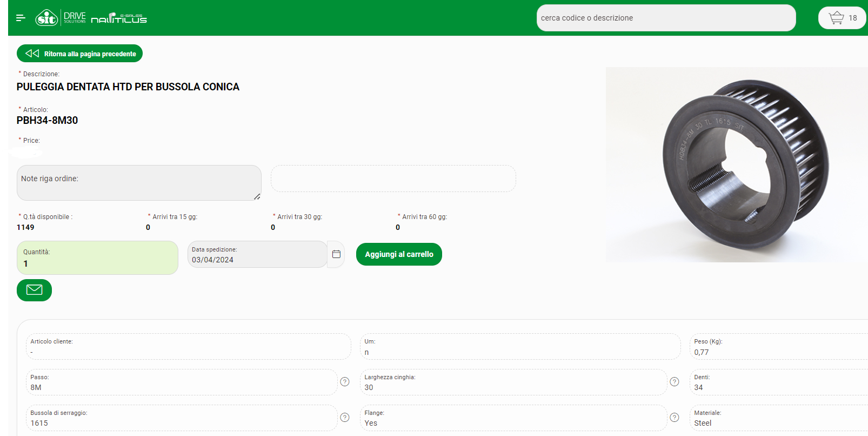This screenshot has width=868, height=436.
Task: Open the hamburger menu icon
Action: click(x=21, y=18)
